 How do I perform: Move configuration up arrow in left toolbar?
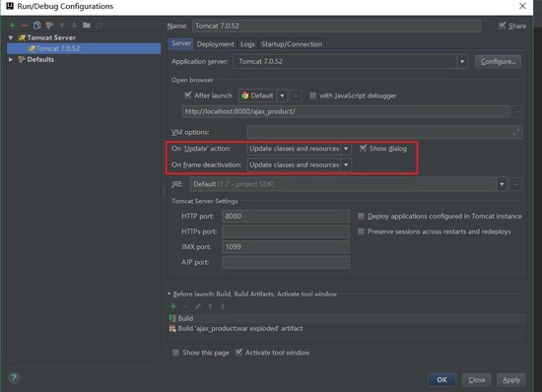(62, 26)
